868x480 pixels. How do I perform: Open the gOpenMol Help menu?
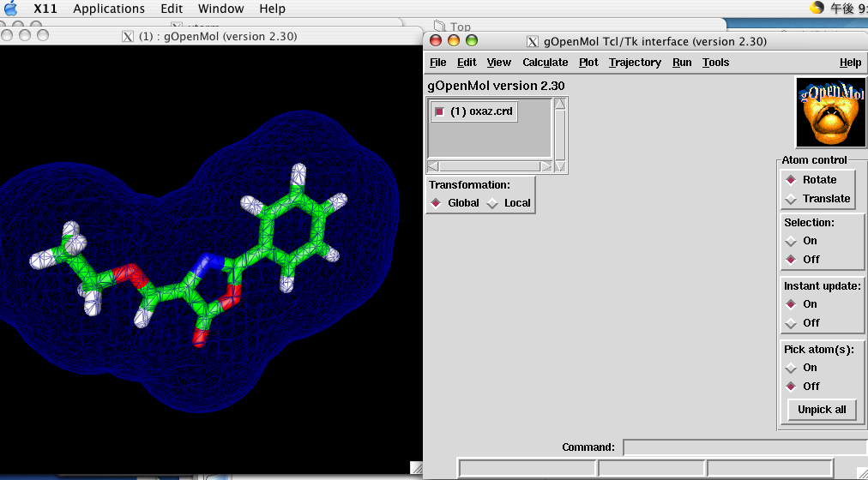tap(850, 63)
